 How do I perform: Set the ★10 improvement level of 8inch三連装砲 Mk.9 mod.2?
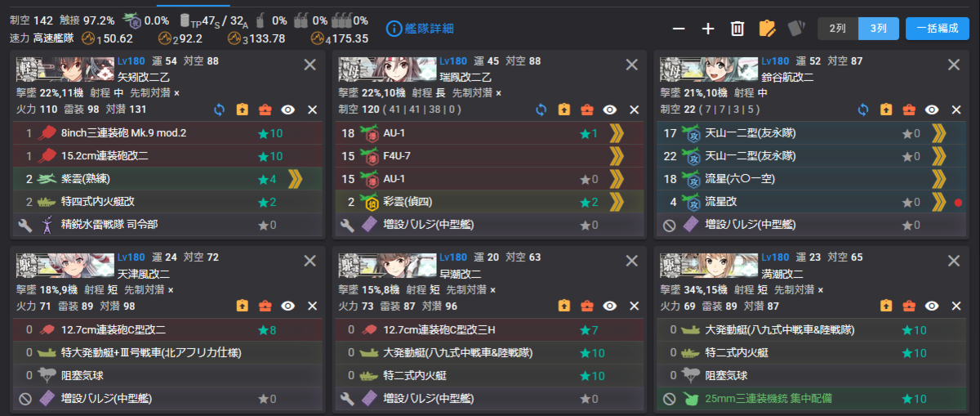click(x=270, y=133)
